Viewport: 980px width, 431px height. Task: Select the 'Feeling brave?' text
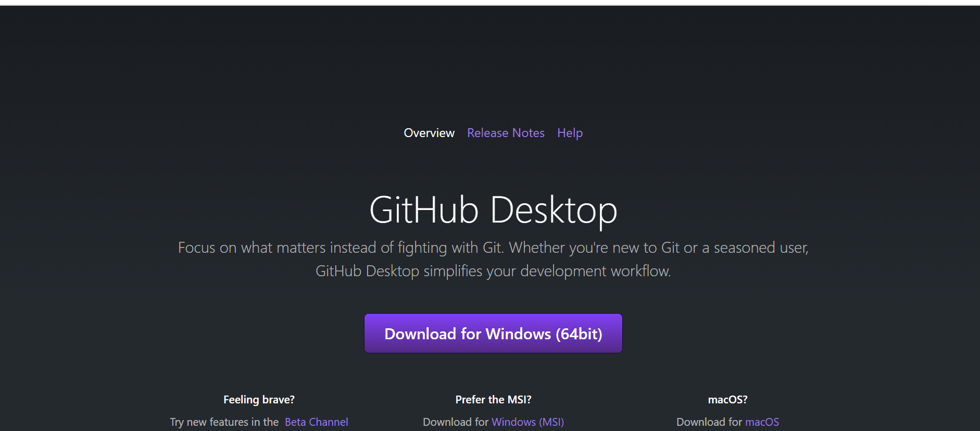tap(259, 400)
